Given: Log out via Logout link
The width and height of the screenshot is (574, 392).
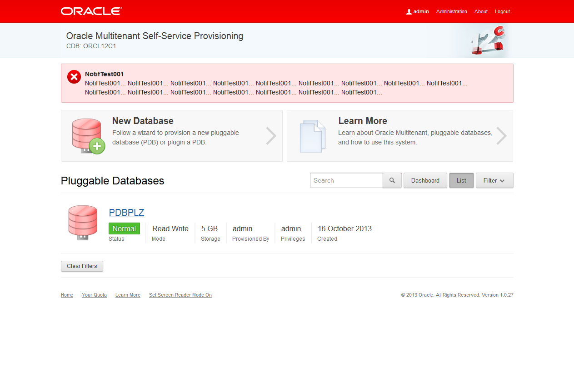Looking at the screenshot, I should click(502, 12).
